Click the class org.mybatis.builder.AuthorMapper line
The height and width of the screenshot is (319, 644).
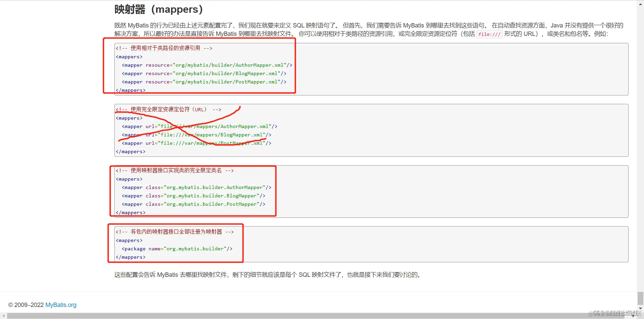(197, 187)
